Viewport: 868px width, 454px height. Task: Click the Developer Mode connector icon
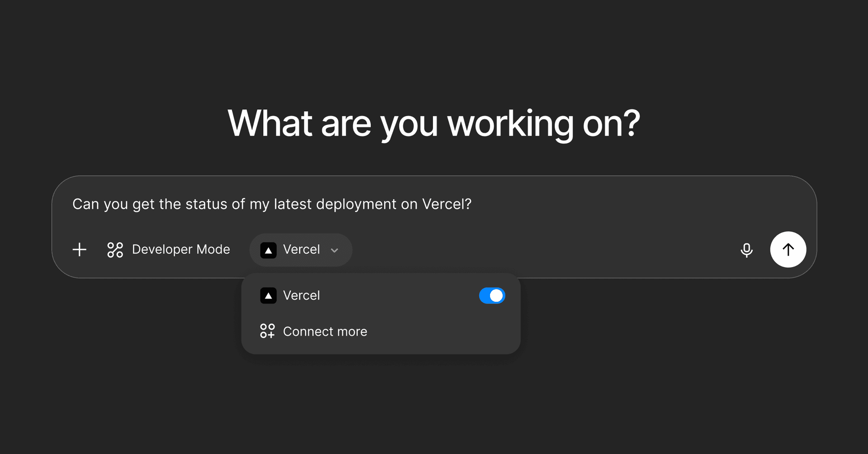pos(115,250)
